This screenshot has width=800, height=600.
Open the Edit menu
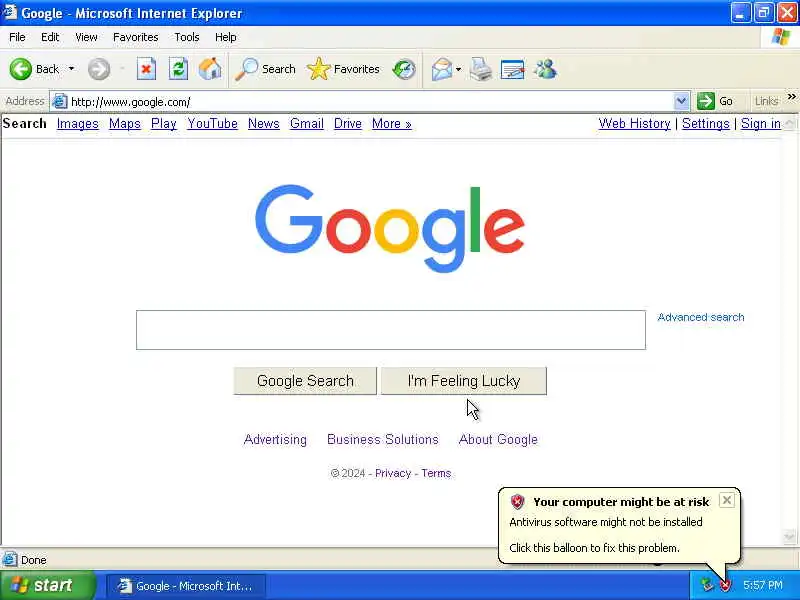click(x=50, y=37)
